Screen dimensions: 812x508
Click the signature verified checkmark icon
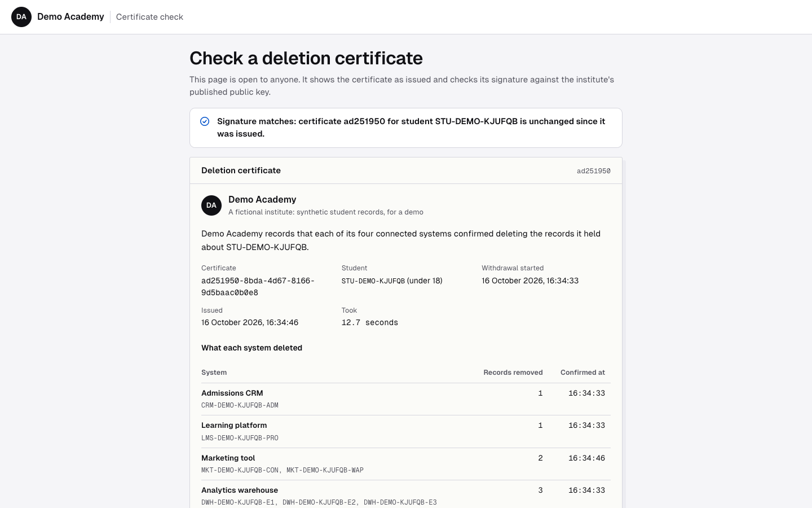click(x=205, y=121)
